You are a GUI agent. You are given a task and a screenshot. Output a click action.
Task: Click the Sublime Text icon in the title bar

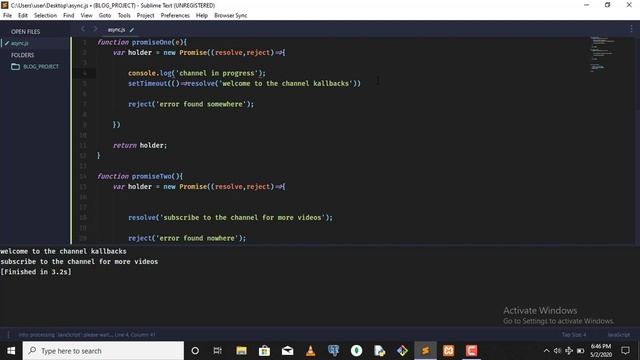point(5,5)
